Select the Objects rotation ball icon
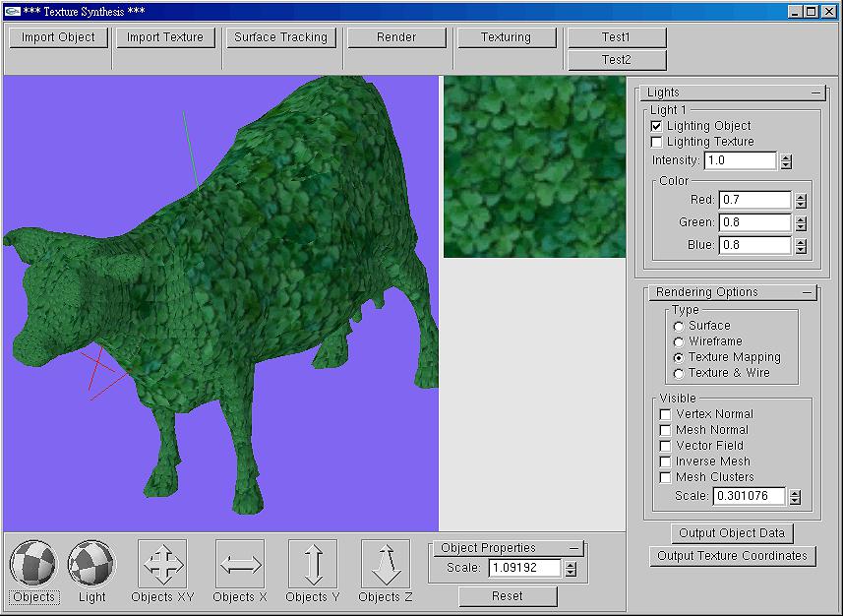The width and height of the screenshot is (843, 616). pos(33,564)
